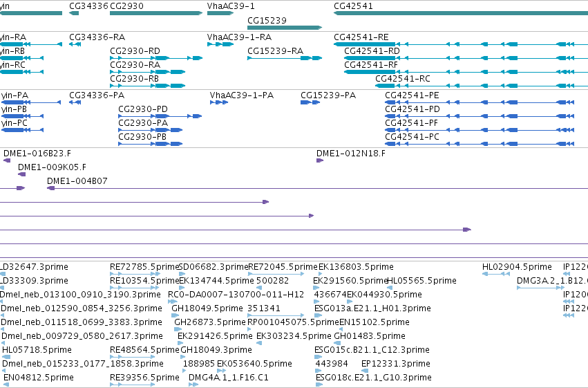Select the EK136803.5prime EST label
This screenshot has width=588, height=388.
pyautogui.click(x=356, y=267)
